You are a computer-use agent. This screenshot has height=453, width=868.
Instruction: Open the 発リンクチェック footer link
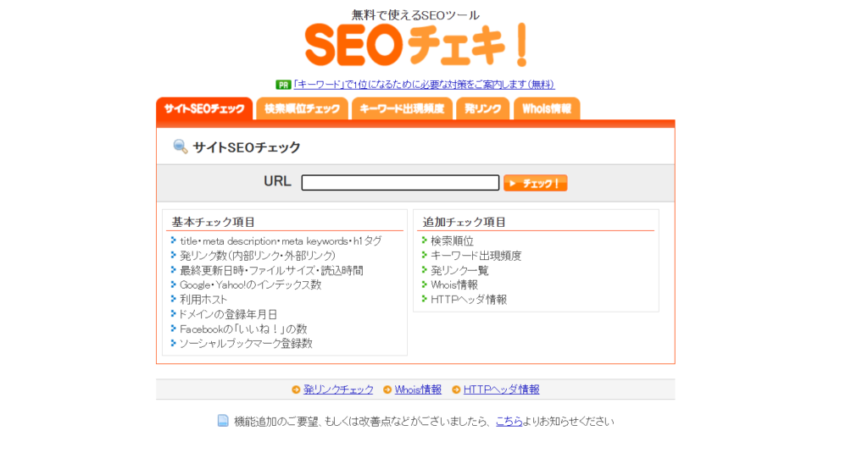click(338, 390)
